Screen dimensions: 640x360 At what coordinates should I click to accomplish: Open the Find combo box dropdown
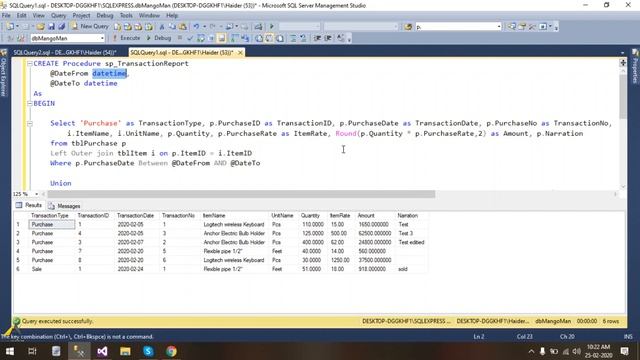(499, 27)
